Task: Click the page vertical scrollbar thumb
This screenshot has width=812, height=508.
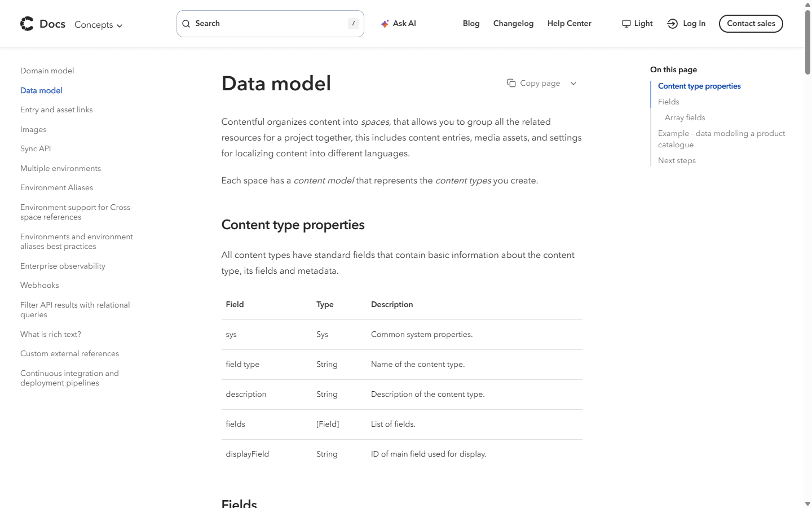Action: [x=807, y=42]
